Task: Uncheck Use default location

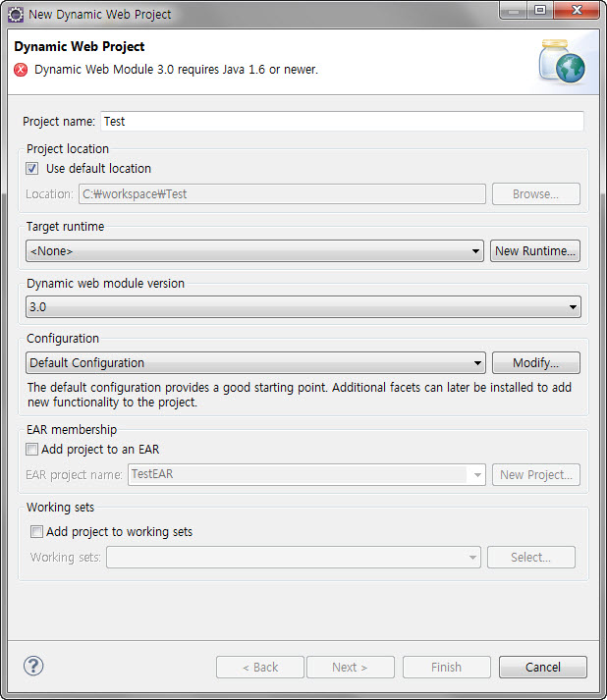Action: click(31, 169)
